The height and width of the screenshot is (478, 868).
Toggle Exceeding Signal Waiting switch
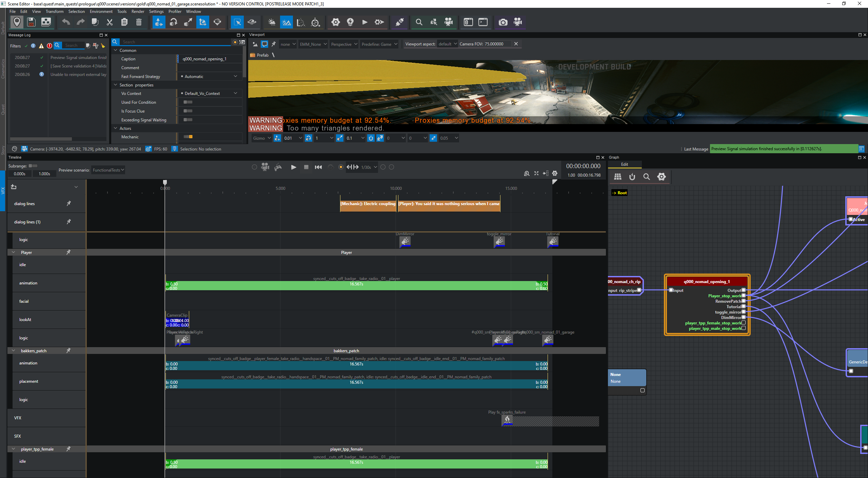(x=188, y=120)
